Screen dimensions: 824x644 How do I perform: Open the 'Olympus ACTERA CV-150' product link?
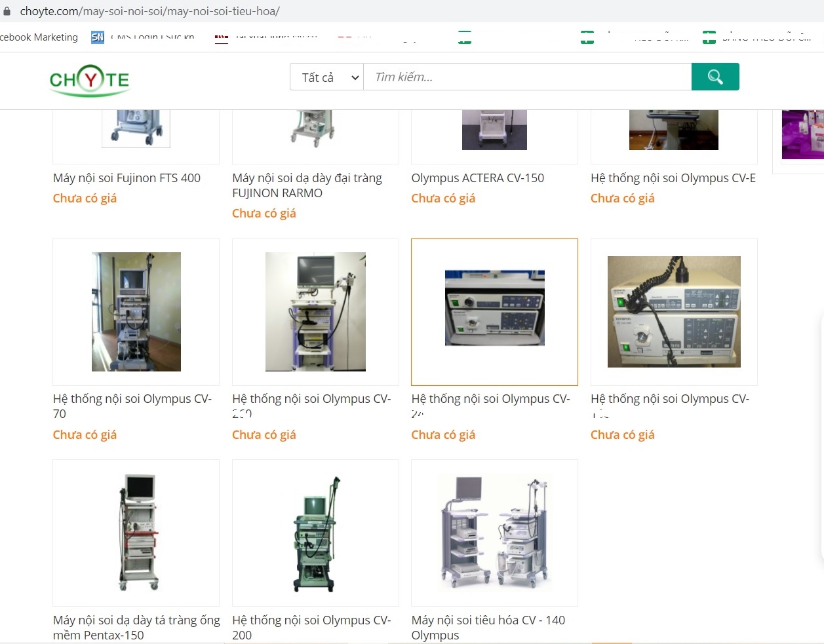(477, 178)
